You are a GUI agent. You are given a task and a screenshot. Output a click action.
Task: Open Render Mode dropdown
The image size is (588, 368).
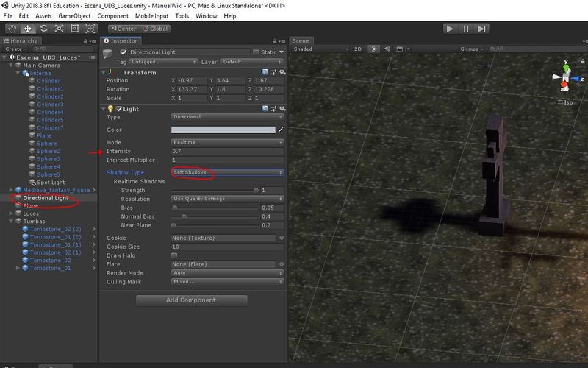pyautogui.click(x=227, y=273)
